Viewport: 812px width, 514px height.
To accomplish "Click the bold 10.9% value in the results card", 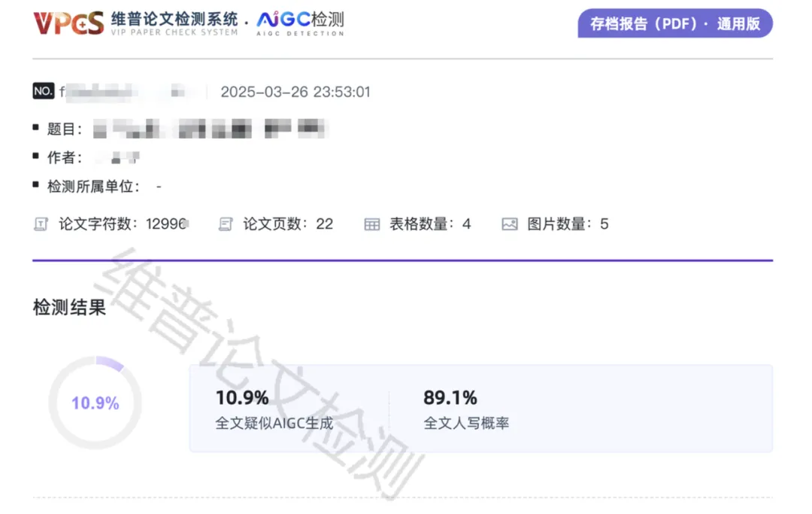I will point(242,397).
